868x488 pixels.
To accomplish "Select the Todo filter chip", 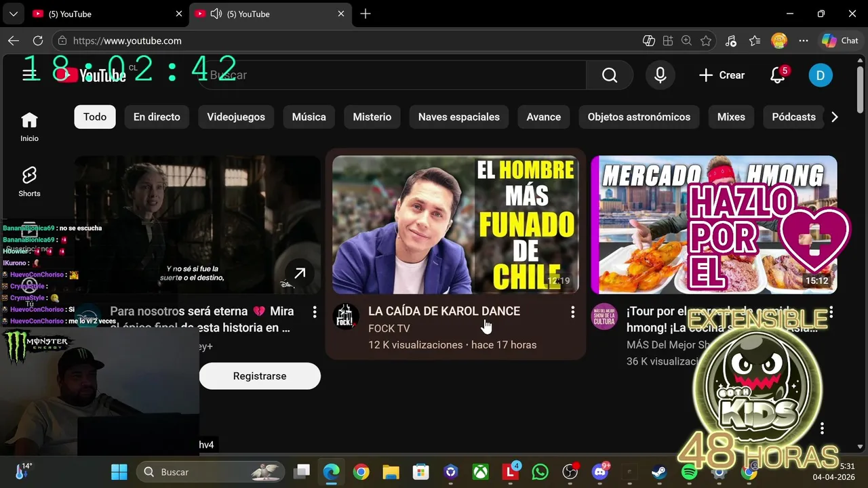I will coord(95,117).
